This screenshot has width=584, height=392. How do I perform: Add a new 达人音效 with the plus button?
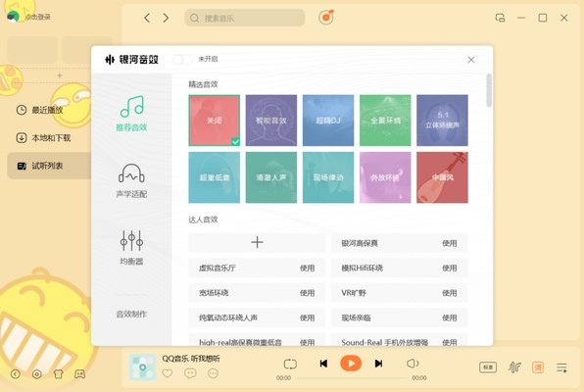[257, 243]
